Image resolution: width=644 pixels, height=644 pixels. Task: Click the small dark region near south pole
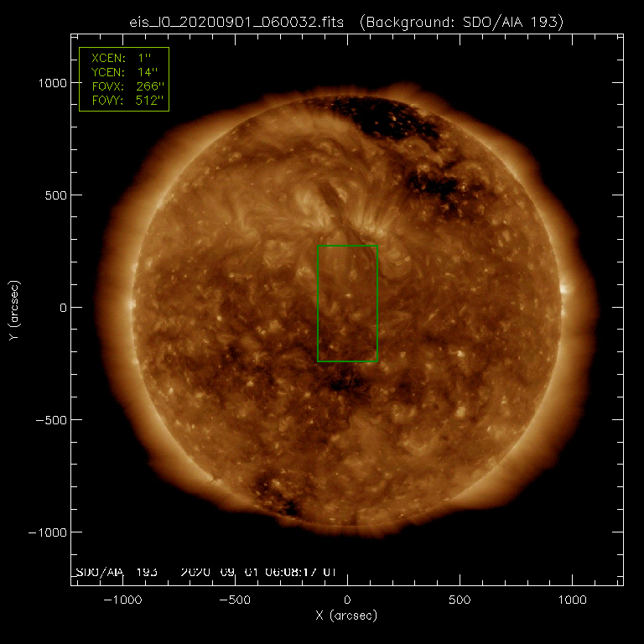(x=289, y=506)
